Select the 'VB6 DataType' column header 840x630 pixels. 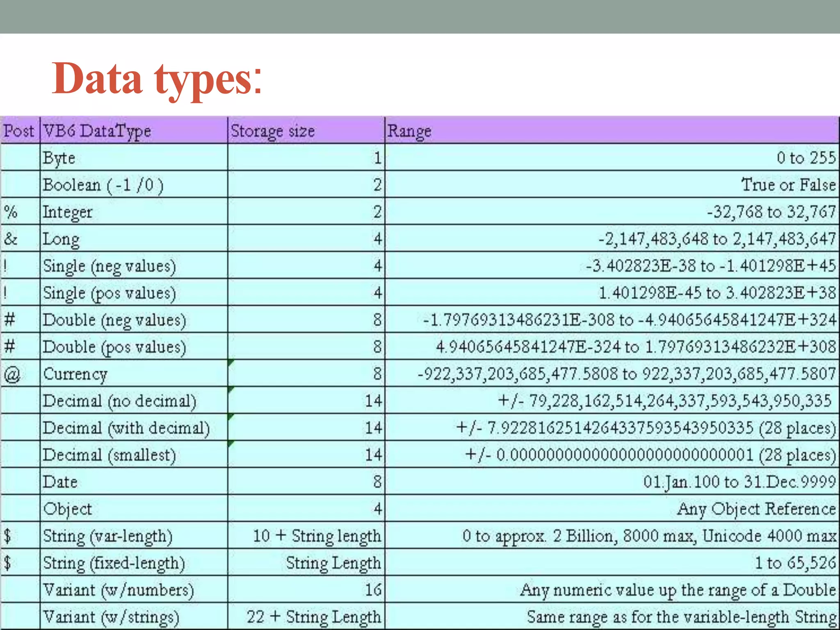coord(134,131)
